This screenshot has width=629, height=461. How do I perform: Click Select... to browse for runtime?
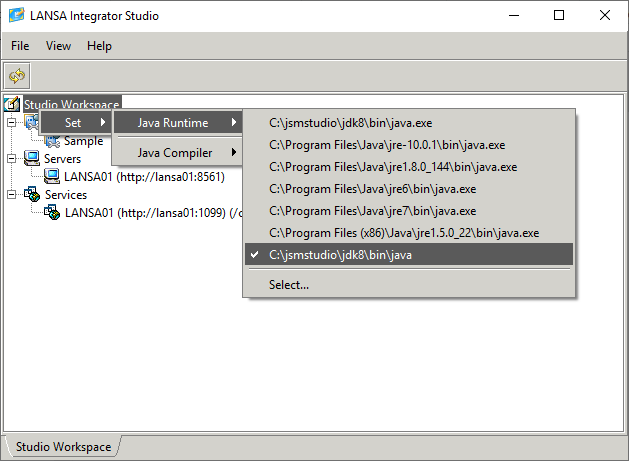pos(409,285)
